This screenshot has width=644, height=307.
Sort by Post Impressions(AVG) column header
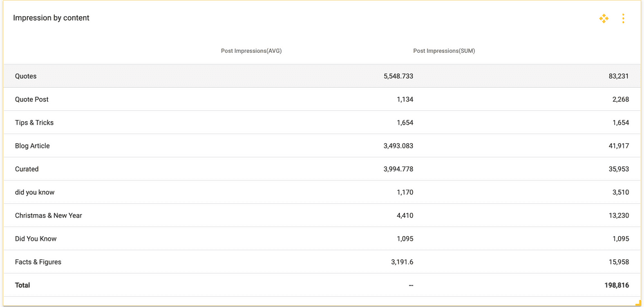251,51
